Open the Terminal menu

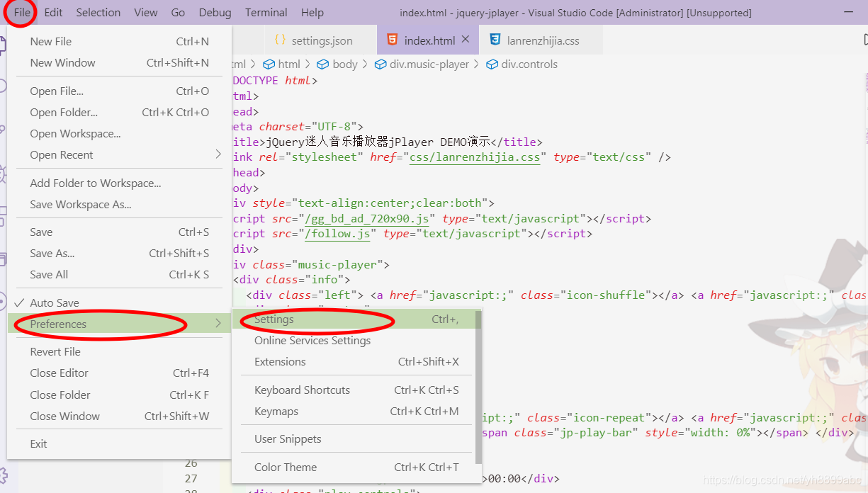266,12
